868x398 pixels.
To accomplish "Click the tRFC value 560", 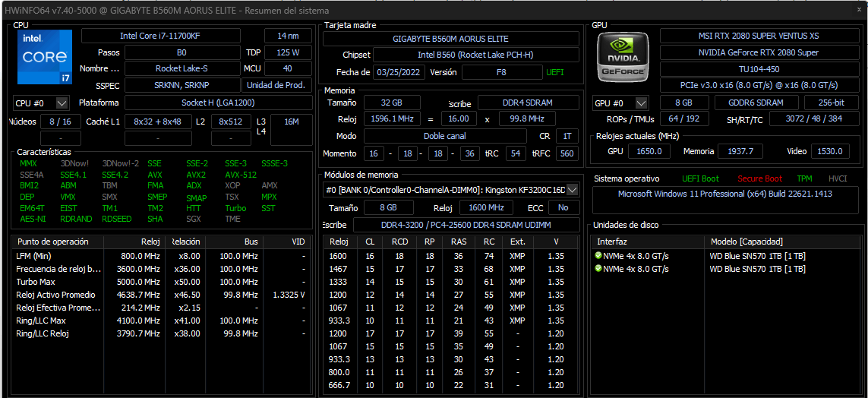I will pos(567,154).
